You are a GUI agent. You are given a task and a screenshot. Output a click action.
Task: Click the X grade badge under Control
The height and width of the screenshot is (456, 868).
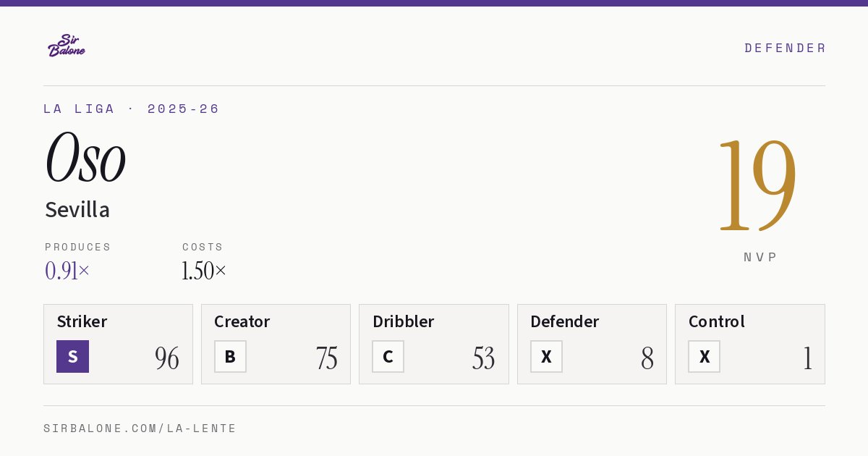coord(704,356)
